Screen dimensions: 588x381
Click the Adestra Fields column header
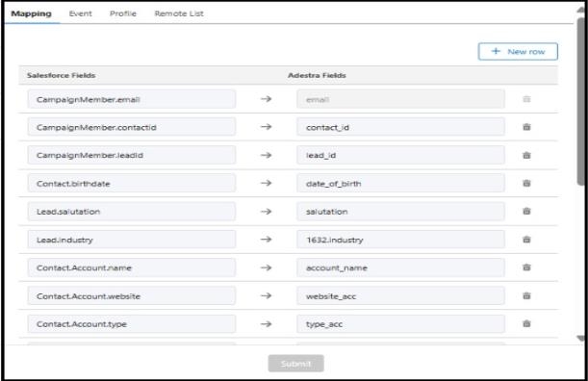317,75
